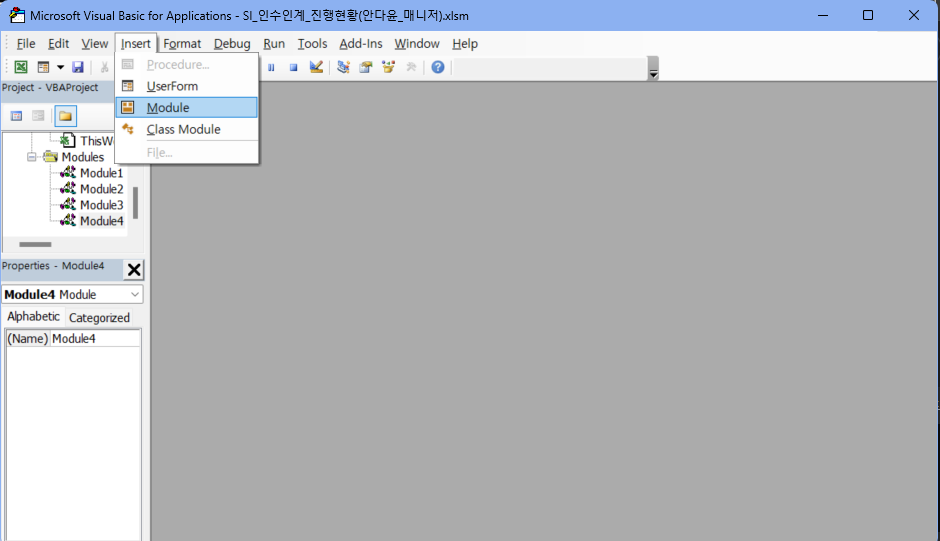Click the Cut scissors toolbar icon
The height and width of the screenshot is (541, 940).
pyautogui.click(x=104, y=67)
